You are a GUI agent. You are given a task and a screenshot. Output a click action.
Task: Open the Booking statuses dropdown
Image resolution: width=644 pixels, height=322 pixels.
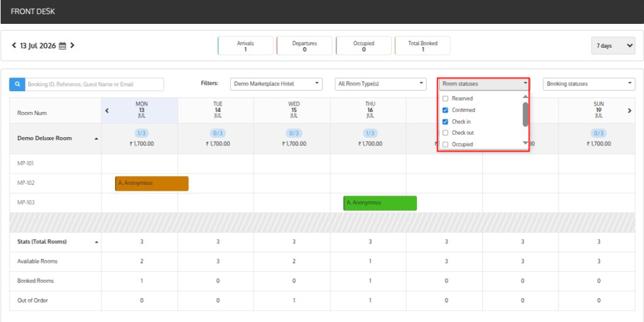pos(589,84)
